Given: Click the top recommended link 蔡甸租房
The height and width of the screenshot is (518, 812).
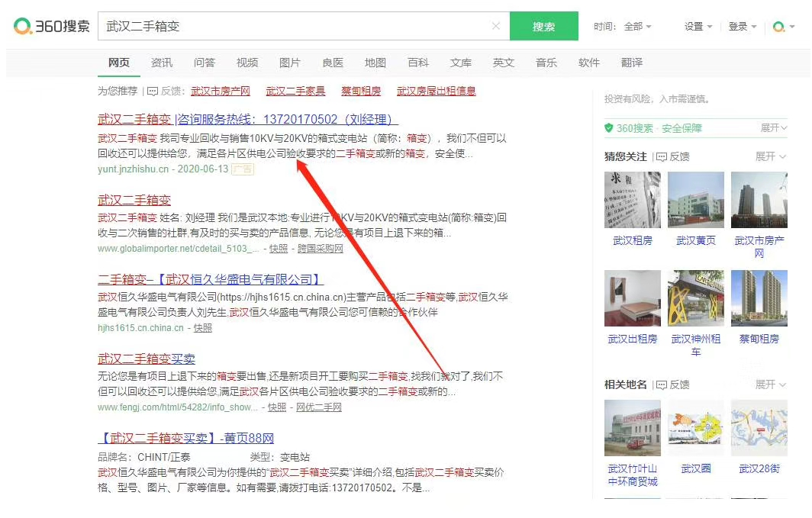Looking at the screenshot, I should tap(361, 91).
